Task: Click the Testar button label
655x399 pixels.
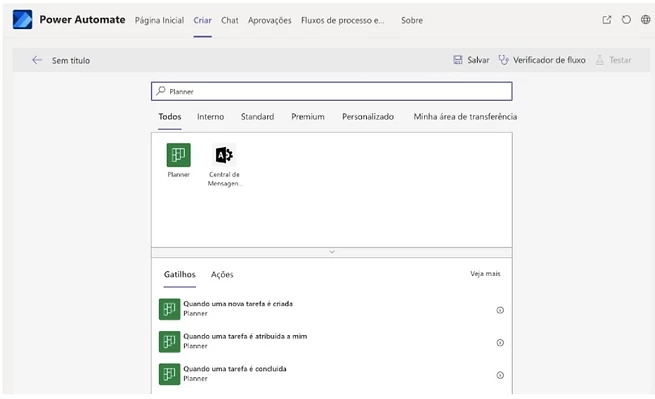Action: pyautogui.click(x=620, y=60)
